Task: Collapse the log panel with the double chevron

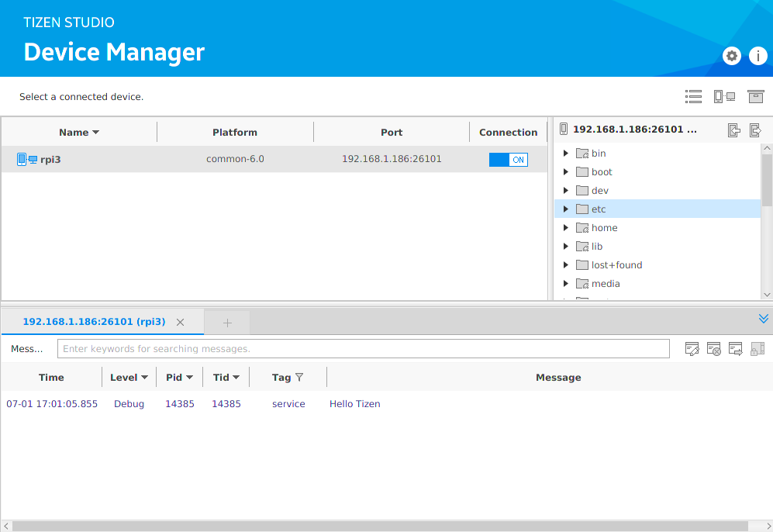Action: click(763, 318)
